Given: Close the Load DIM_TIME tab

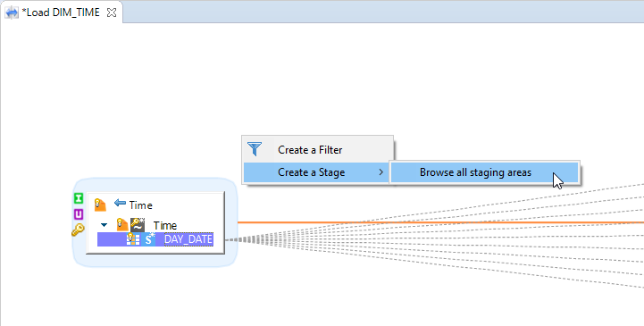Looking at the screenshot, I should point(112,13).
